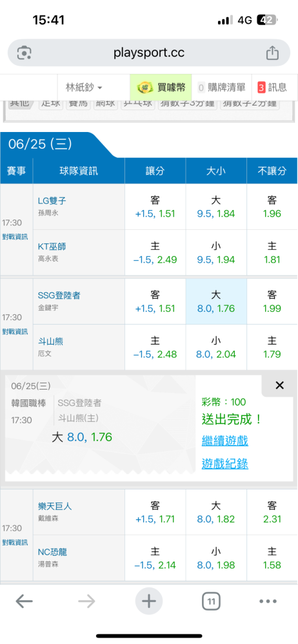The image size is (298, 644).
Task: Select the 賽馬 sport tab
Action: [78, 104]
